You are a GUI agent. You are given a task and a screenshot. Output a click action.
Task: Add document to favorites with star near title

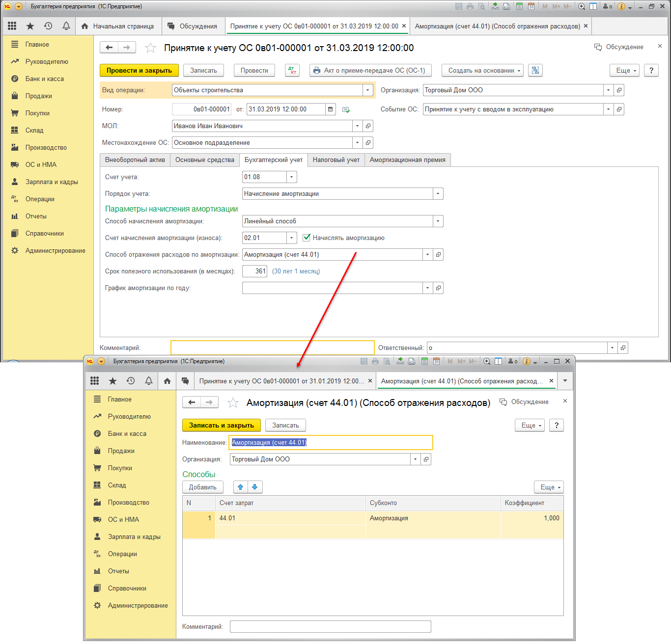(x=150, y=48)
